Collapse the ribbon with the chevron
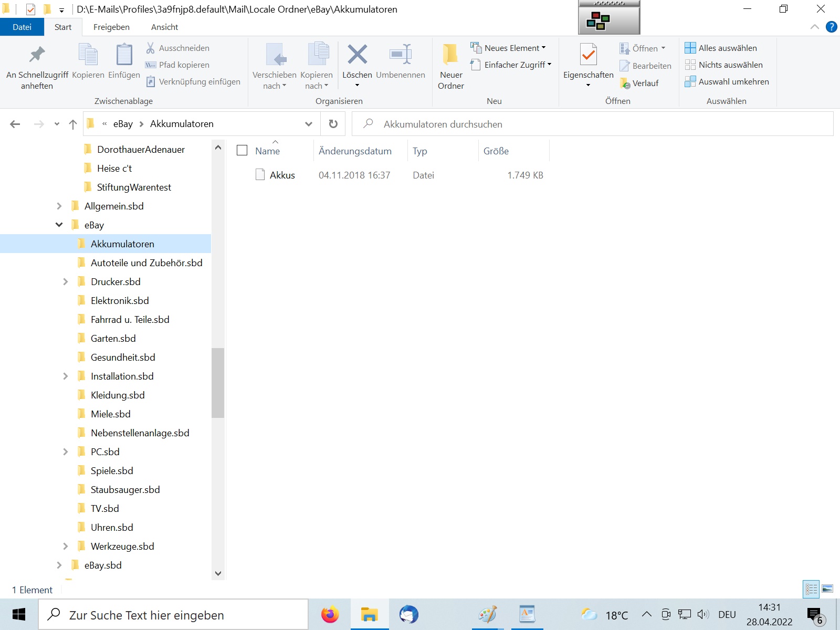840x630 pixels. pos(815,27)
